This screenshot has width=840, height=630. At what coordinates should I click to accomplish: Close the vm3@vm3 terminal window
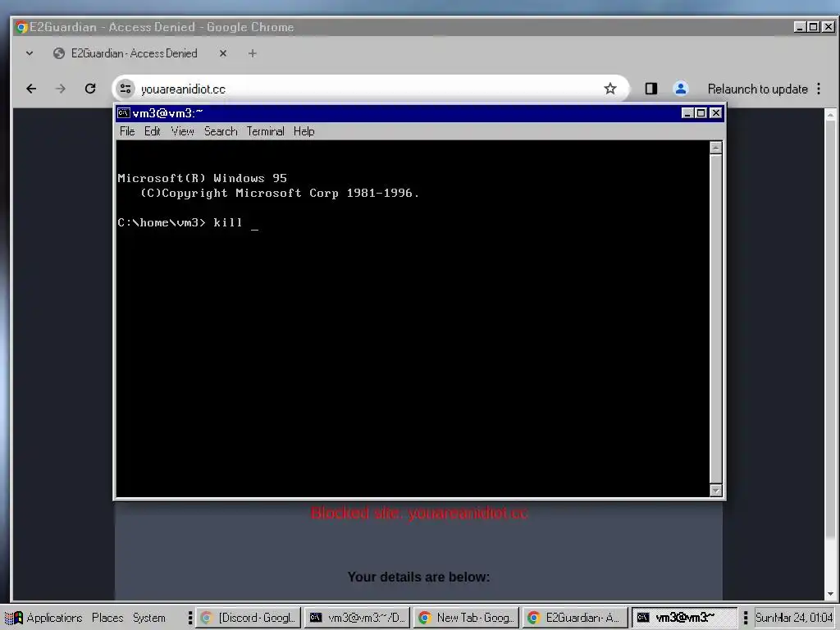[715, 113]
